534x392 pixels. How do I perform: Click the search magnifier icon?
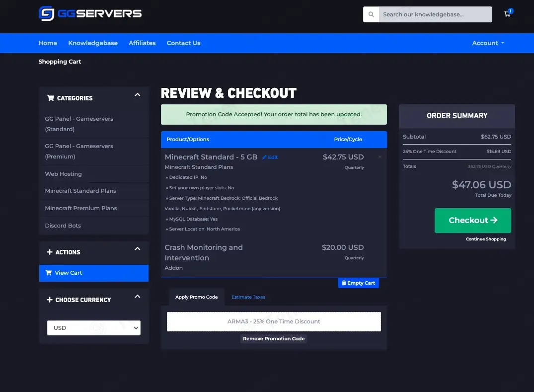[371, 14]
